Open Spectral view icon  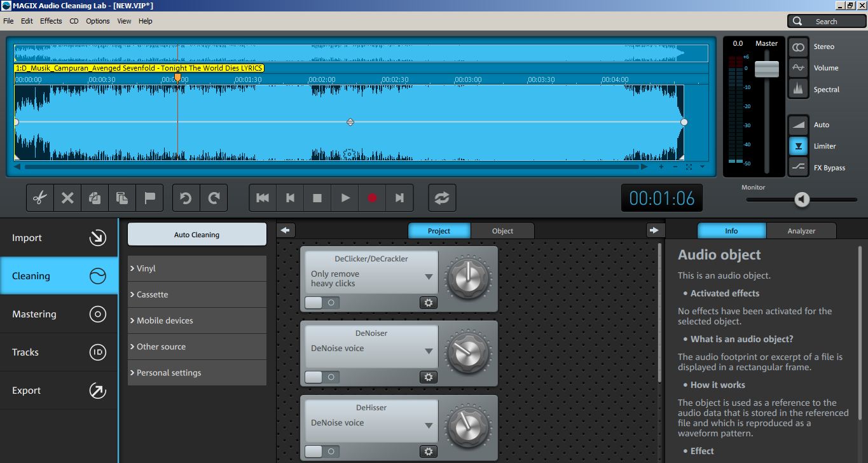798,89
